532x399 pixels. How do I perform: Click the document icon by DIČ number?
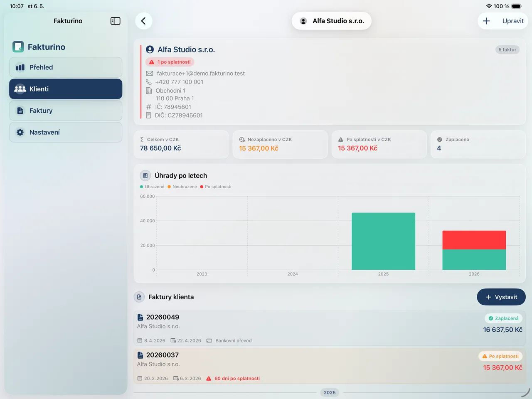(149, 115)
